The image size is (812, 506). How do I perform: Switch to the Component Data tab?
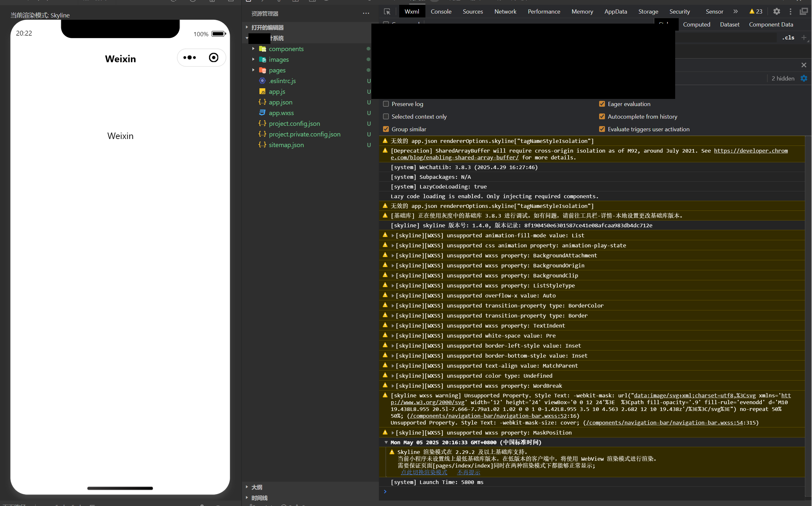point(771,25)
